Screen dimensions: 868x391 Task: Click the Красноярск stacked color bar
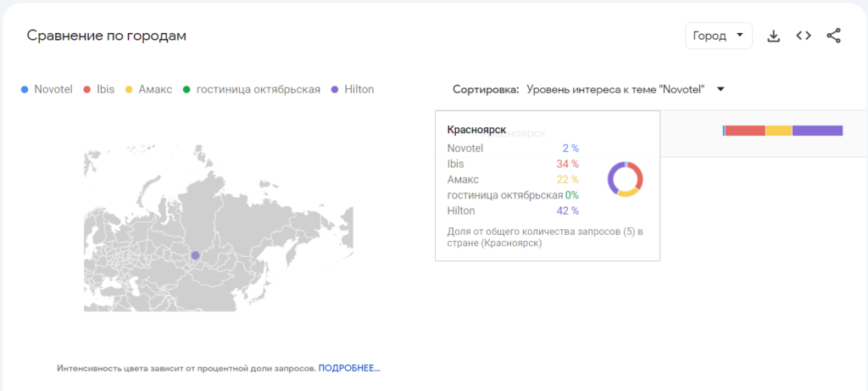point(782,131)
